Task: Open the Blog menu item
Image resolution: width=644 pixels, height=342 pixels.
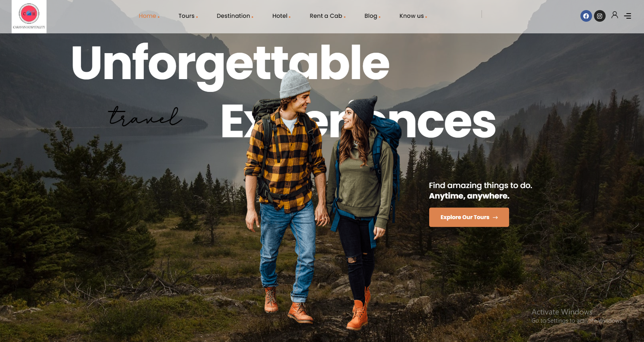Action: [372, 16]
